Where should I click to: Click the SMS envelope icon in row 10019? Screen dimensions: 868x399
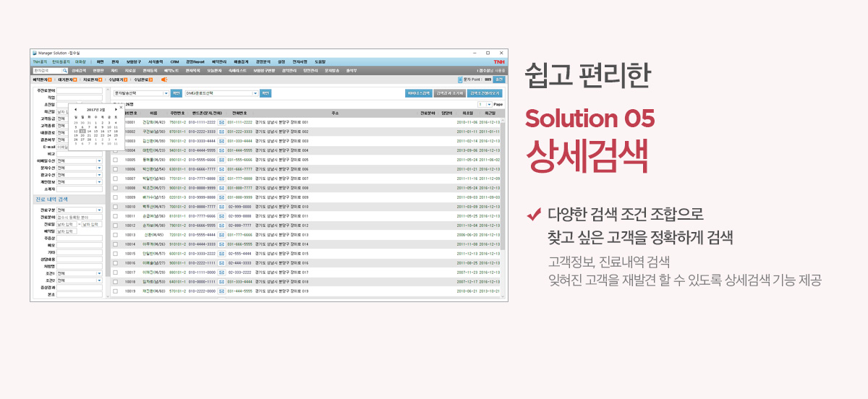pyautogui.click(x=222, y=291)
